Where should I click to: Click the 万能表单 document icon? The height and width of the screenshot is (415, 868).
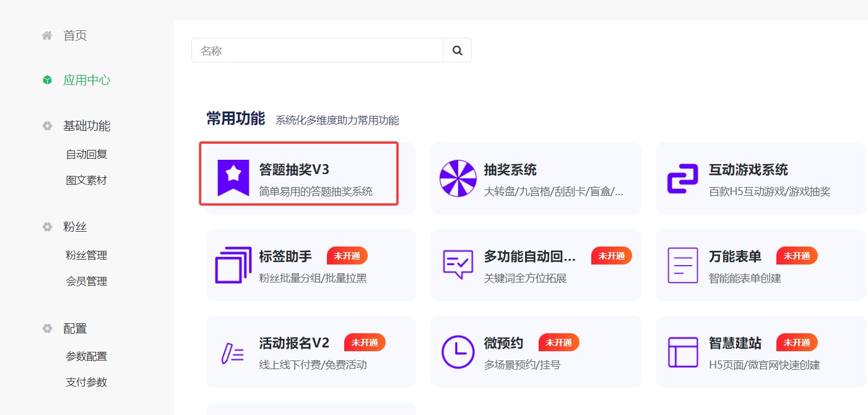coord(682,265)
